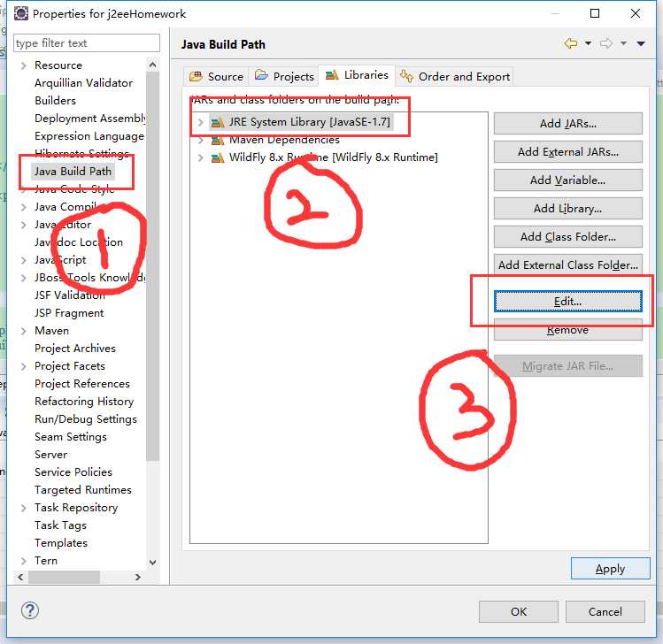Select Project Archives in sidebar

[75, 349]
